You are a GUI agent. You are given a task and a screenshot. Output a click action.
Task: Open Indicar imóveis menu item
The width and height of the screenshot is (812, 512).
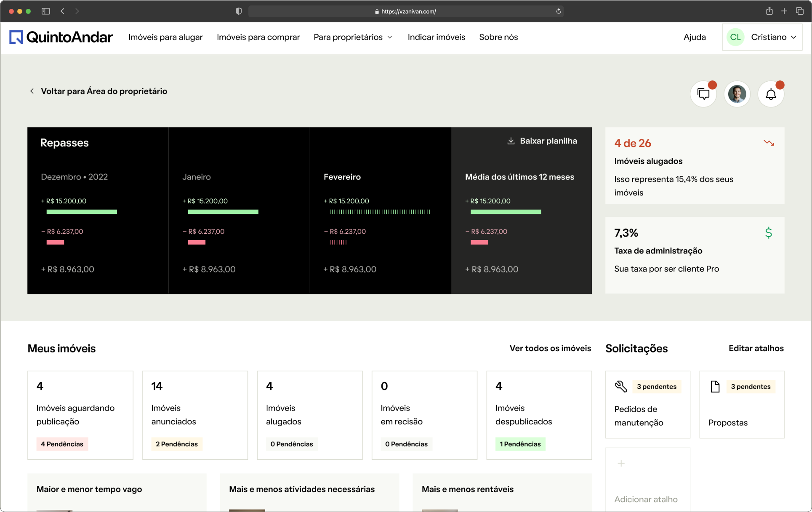pyautogui.click(x=437, y=37)
